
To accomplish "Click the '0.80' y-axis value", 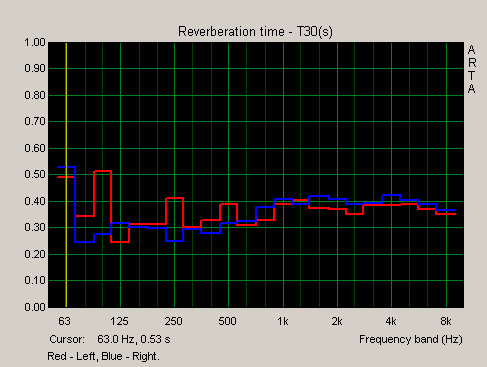I will click(x=35, y=95).
